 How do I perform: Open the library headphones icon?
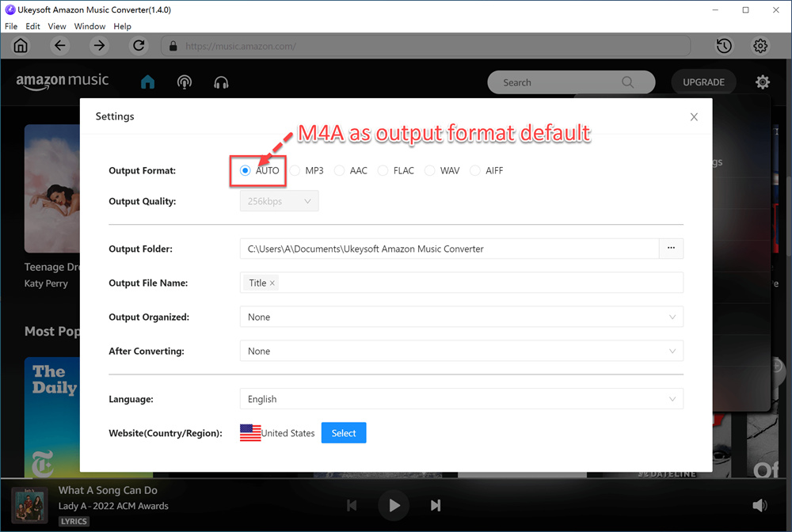point(221,82)
